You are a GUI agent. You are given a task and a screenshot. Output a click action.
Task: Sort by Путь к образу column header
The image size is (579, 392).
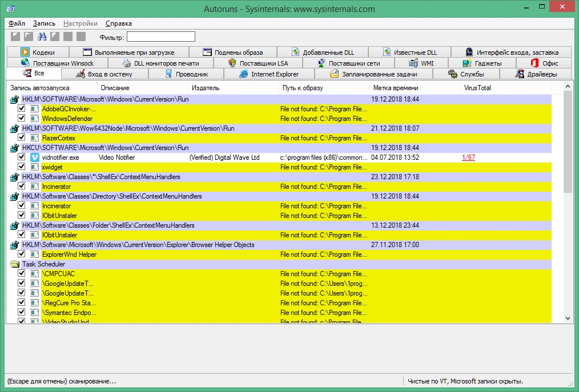(324, 88)
